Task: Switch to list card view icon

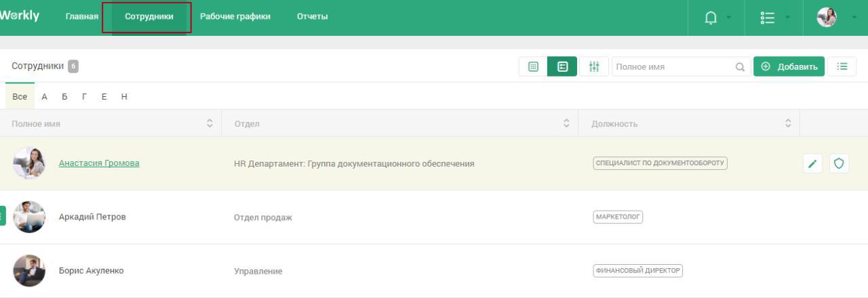Action: (x=562, y=66)
